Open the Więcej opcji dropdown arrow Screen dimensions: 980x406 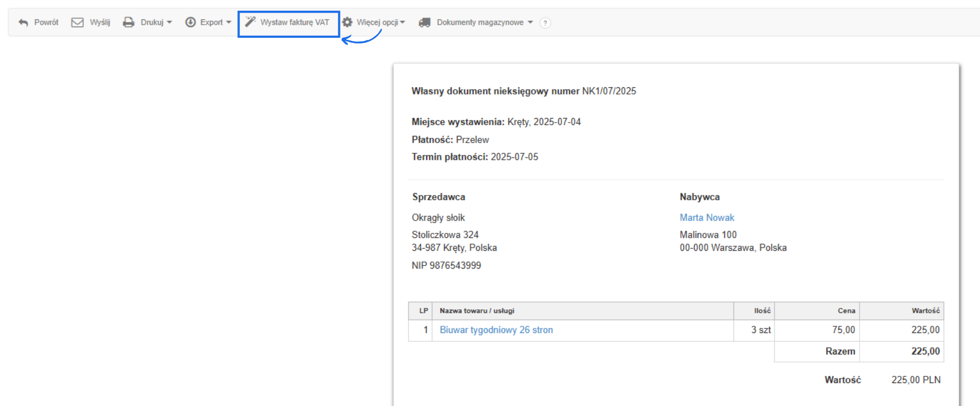click(x=403, y=22)
